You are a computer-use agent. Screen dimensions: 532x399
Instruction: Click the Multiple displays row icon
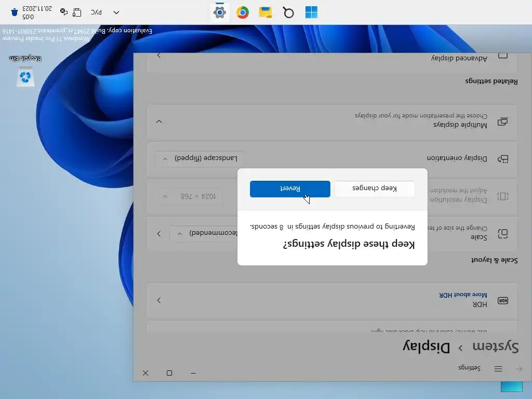click(503, 122)
